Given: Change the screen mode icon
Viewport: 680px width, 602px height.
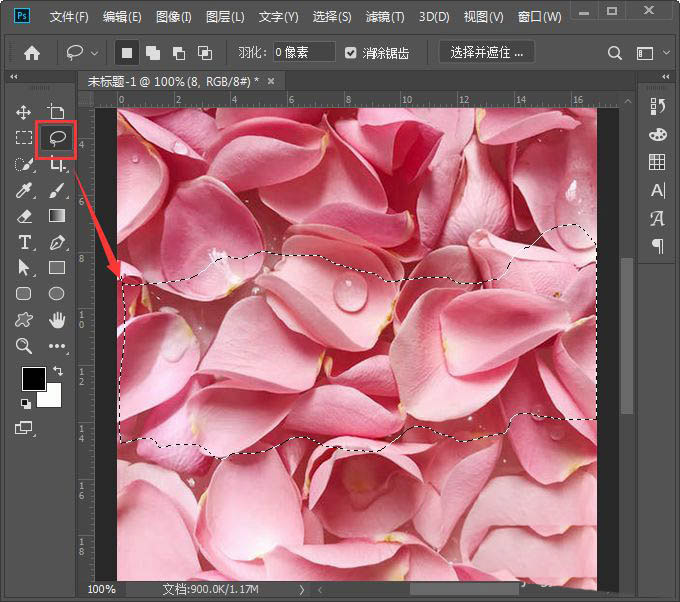Looking at the screenshot, I should click(23, 428).
